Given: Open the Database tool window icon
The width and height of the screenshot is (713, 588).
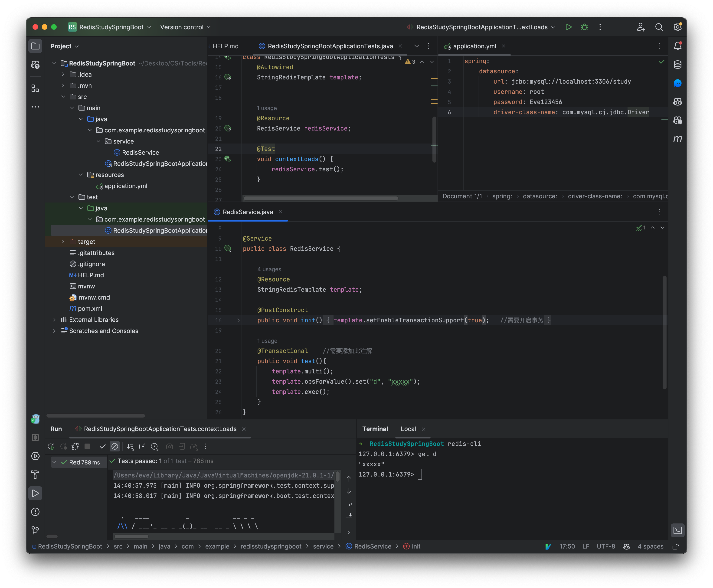Looking at the screenshot, I should [677, 64].
